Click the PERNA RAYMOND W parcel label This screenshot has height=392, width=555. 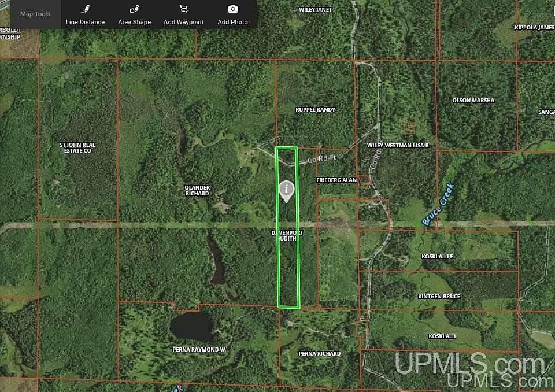pos(199,350)
